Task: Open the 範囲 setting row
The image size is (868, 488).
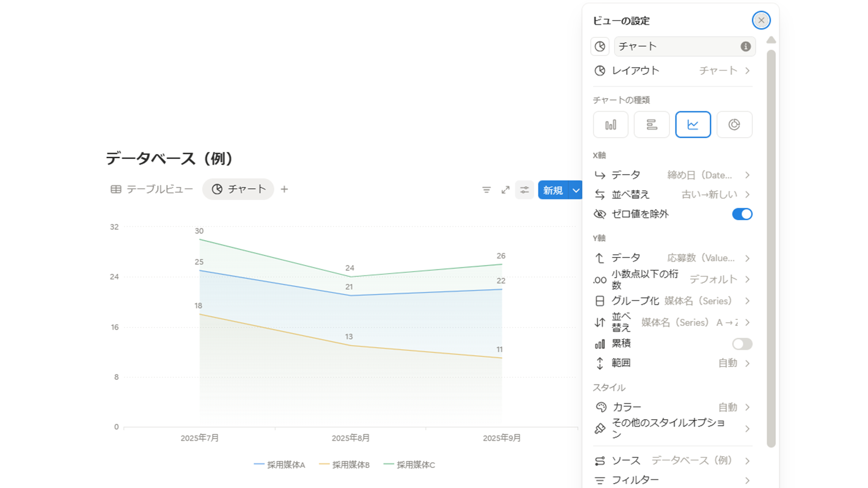Action: (x=672, y=363)
